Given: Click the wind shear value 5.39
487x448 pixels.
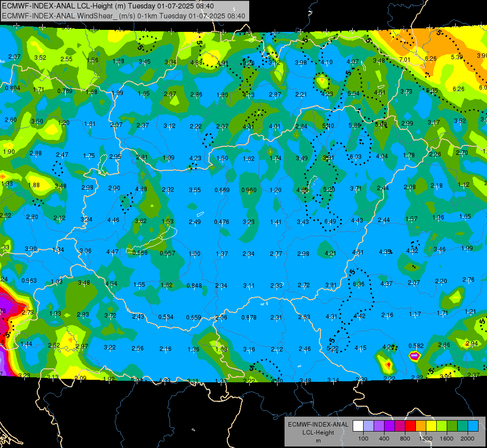Looking at the screenshot, I should 457,57.
